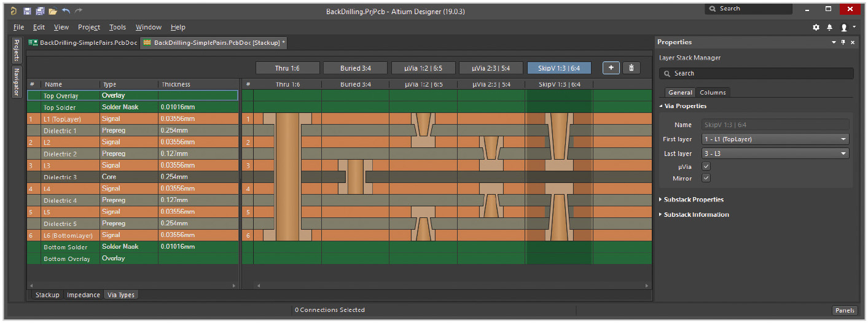The height and width of the screenshot is (323, 868).
Task: Select the Core type cell
Action: tap(129, 177)
